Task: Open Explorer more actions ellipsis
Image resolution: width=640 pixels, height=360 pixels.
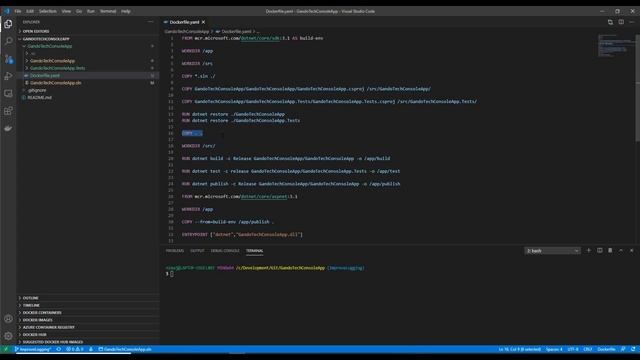Action: 151,22
